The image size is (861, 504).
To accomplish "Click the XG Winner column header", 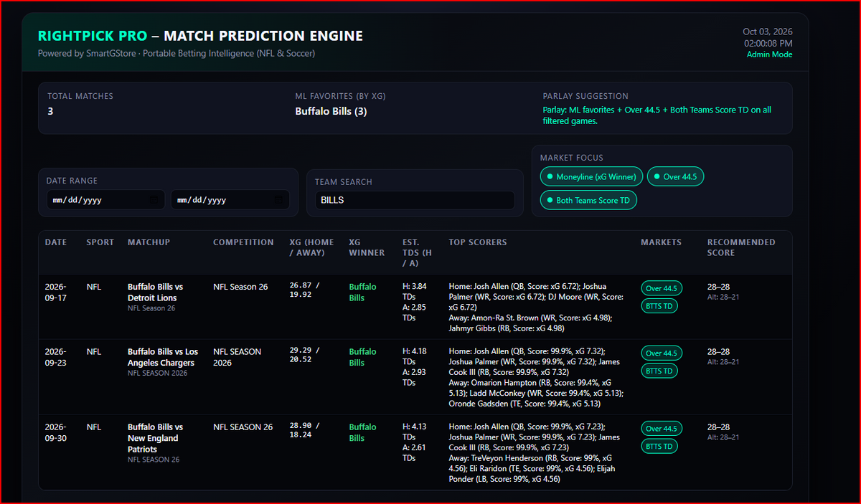I will 367,247.
